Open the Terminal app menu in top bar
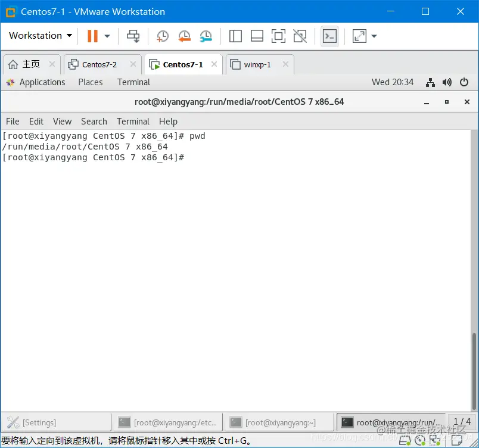The image size is (479, 448). 133,82
